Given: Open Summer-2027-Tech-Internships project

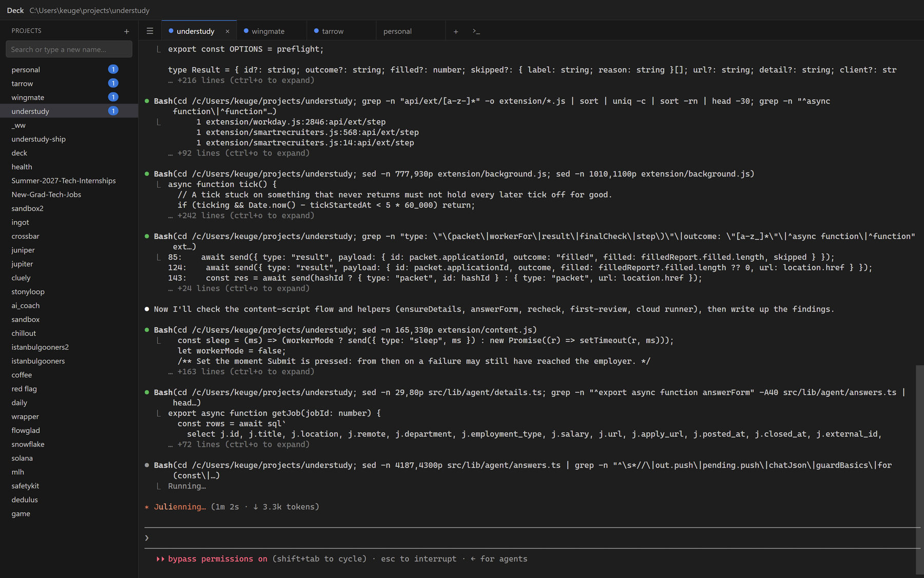Looking at the screenshot, I should point(69,180).
